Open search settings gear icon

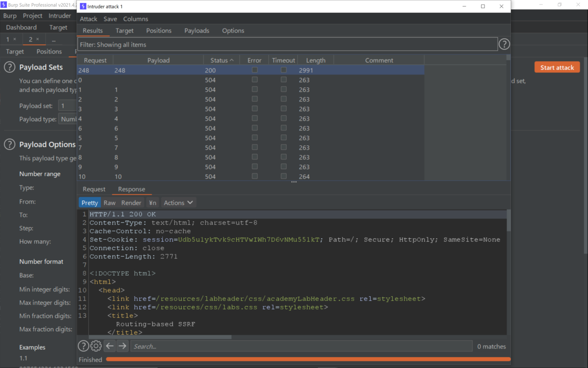96,346
